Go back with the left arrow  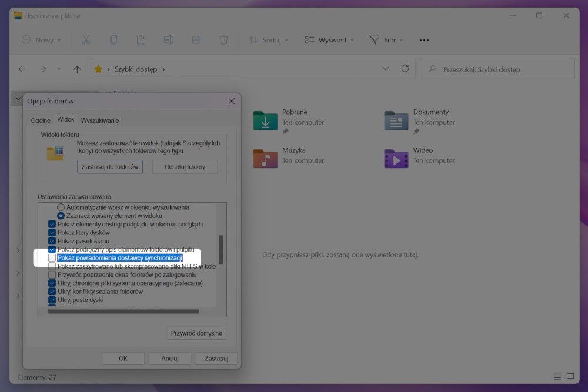coord(22,69)
